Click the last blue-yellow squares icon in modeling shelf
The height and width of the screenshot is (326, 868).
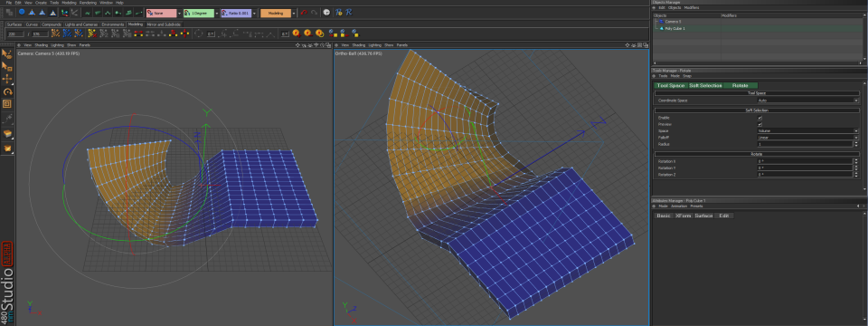click(355, 34)
